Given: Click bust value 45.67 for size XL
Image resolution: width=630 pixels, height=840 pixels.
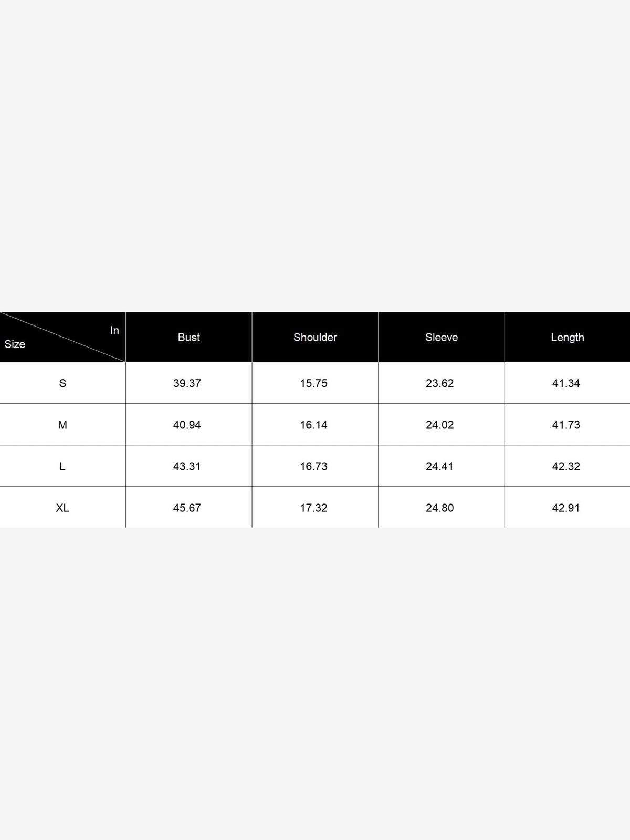Looking at the screenshot, I should point(187,508).
